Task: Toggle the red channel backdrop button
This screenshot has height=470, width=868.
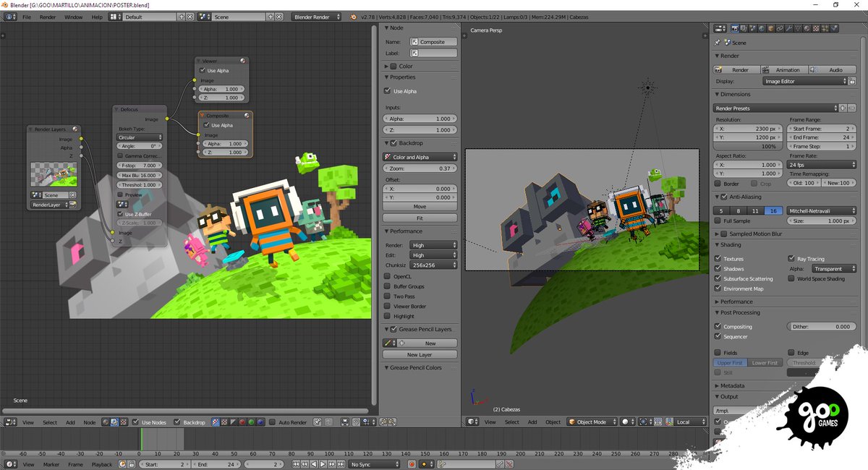Action: coord(242,422)
